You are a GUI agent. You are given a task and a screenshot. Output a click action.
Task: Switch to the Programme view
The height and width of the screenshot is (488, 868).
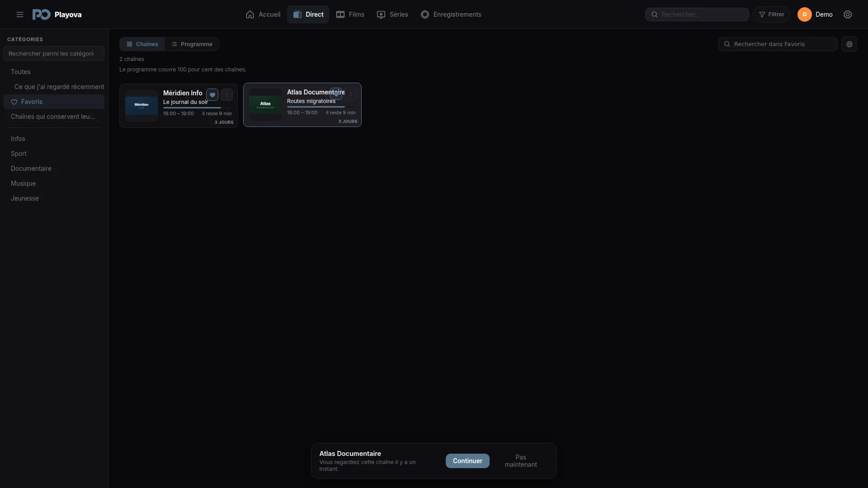[192, 44]
